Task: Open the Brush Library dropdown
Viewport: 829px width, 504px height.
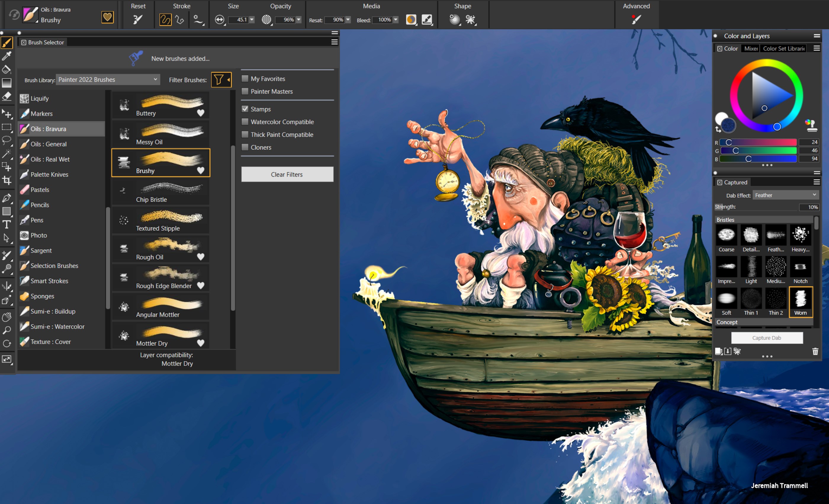Action: point(108,79)
